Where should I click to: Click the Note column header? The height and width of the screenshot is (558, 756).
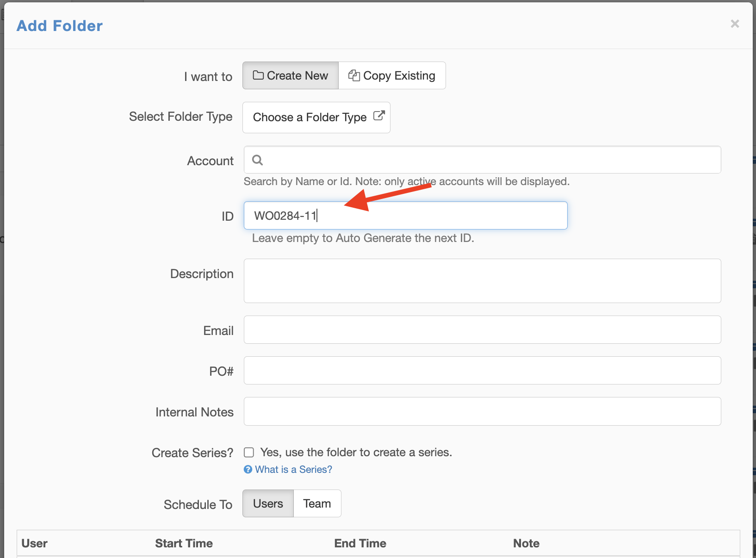(x=527, y=543)
